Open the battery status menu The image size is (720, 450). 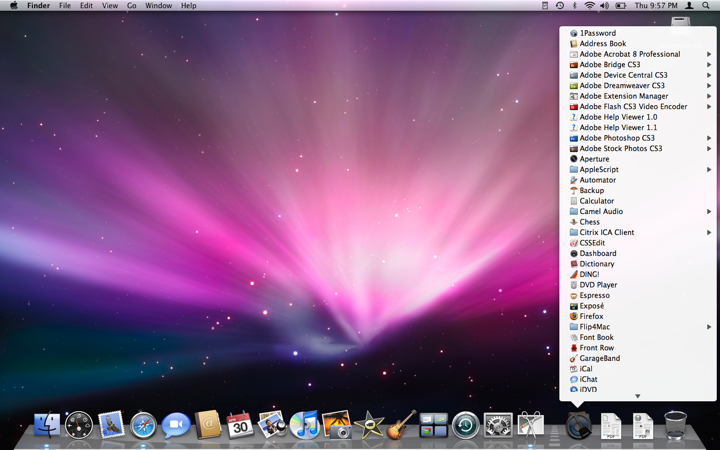[x=620, y=6]
